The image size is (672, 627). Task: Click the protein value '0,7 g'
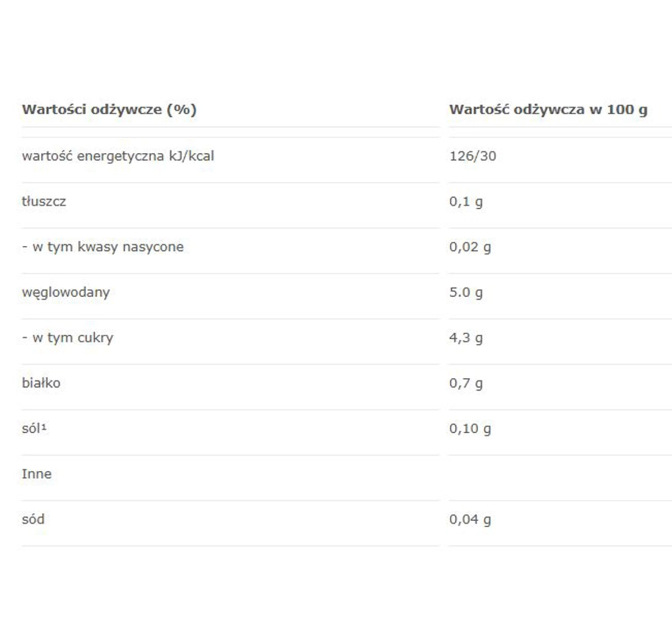click(465, 383)
